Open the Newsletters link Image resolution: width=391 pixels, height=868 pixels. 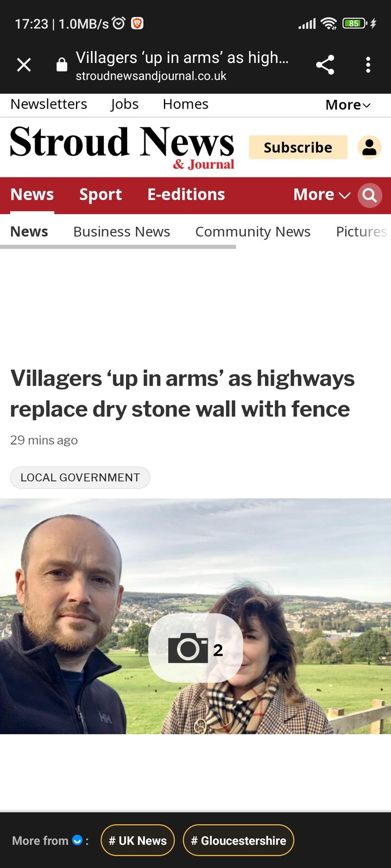[x=49, y=104]
